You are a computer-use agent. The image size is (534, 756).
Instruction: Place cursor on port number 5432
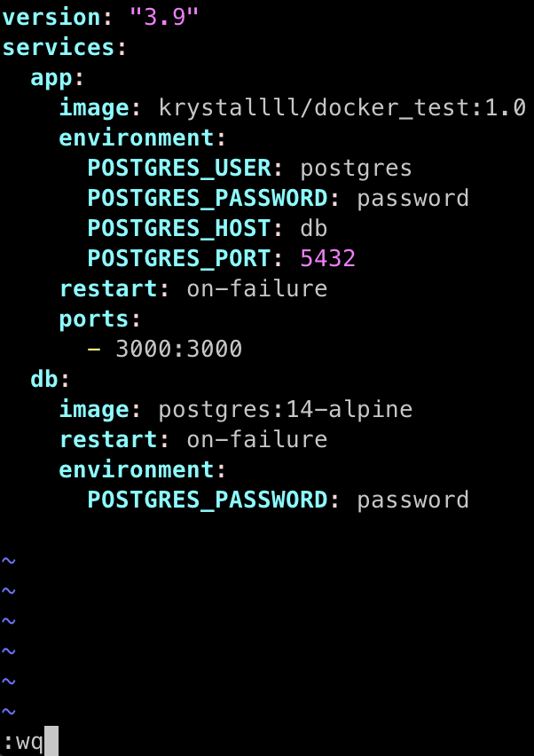pos(328,259)
